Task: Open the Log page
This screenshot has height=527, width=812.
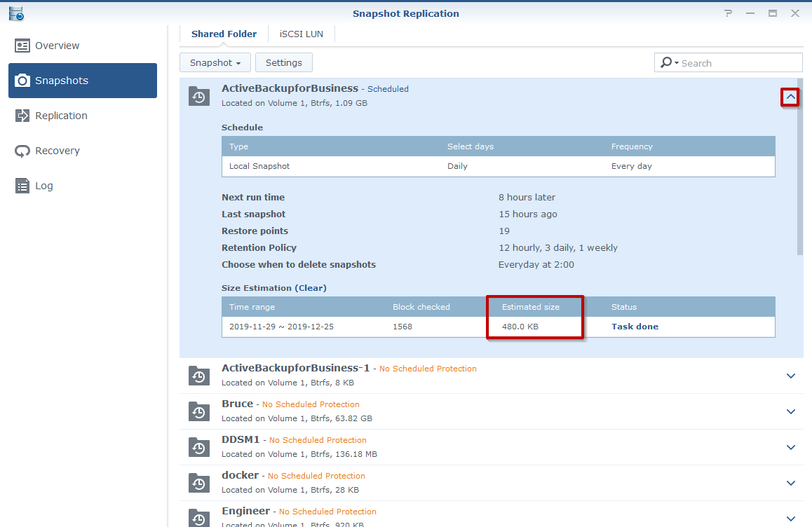Action: tap(43, 186)
